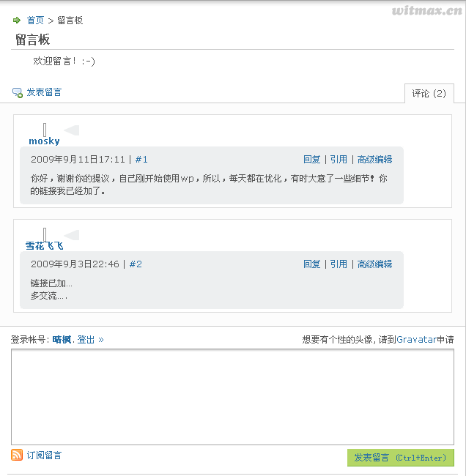
Task: Click the #2 comment permalink
Action: point(136,264)
